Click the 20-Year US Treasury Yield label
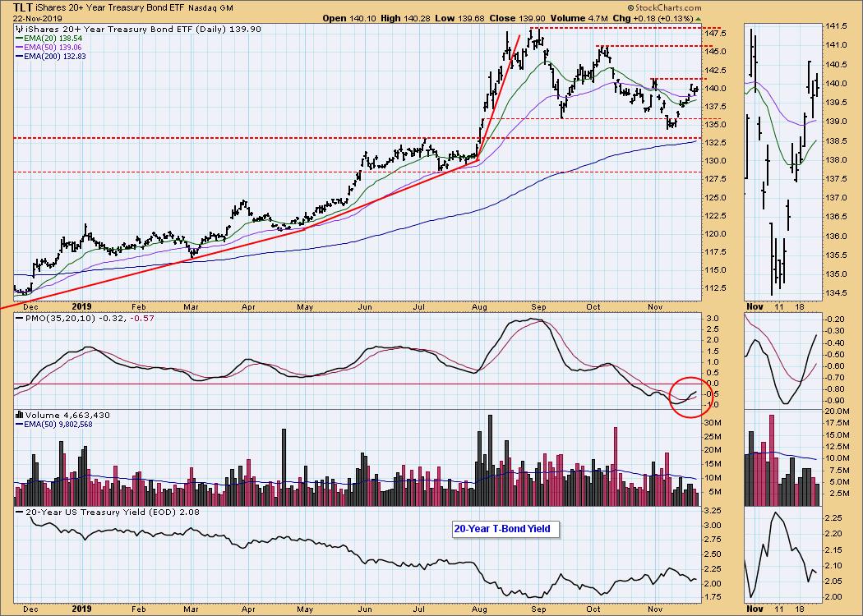This screenshot has width=863, height=616. (108, 512)
